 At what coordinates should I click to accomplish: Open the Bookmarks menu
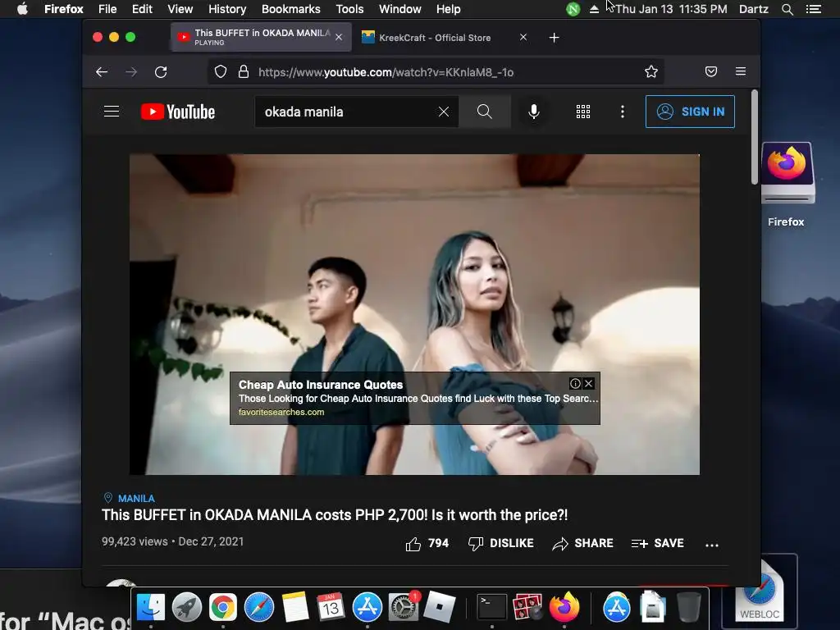click(291, 9)
